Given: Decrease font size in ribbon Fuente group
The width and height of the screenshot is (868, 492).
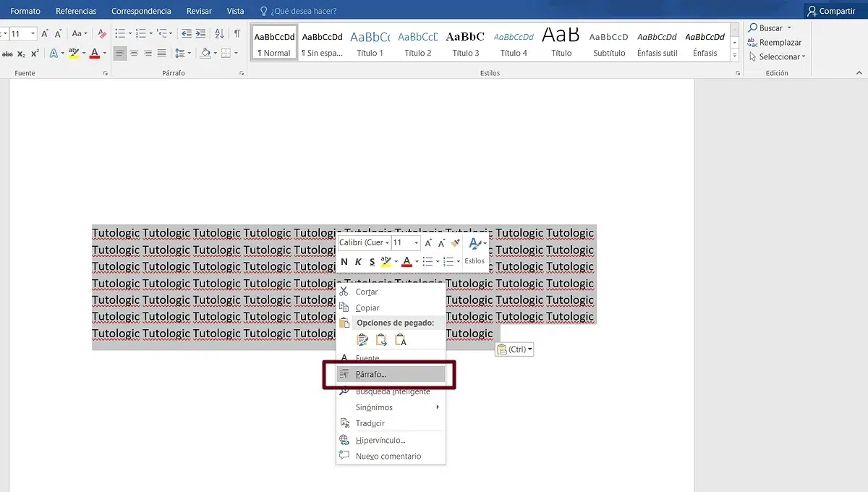Looking at the screenshot, I should [x=59, y=34].
